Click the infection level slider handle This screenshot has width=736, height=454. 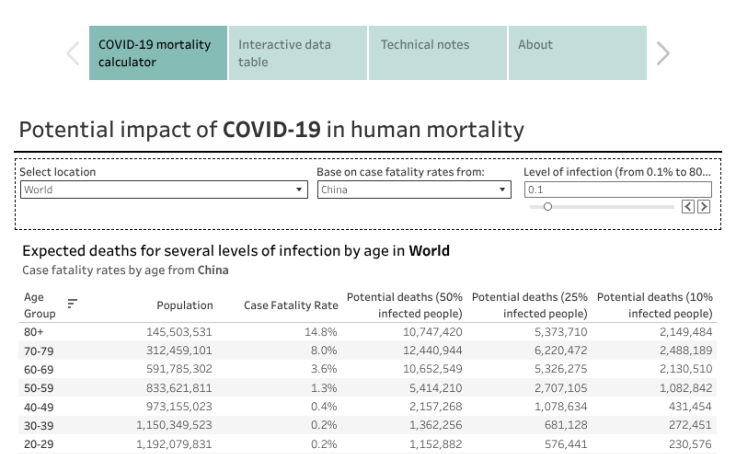548,207
